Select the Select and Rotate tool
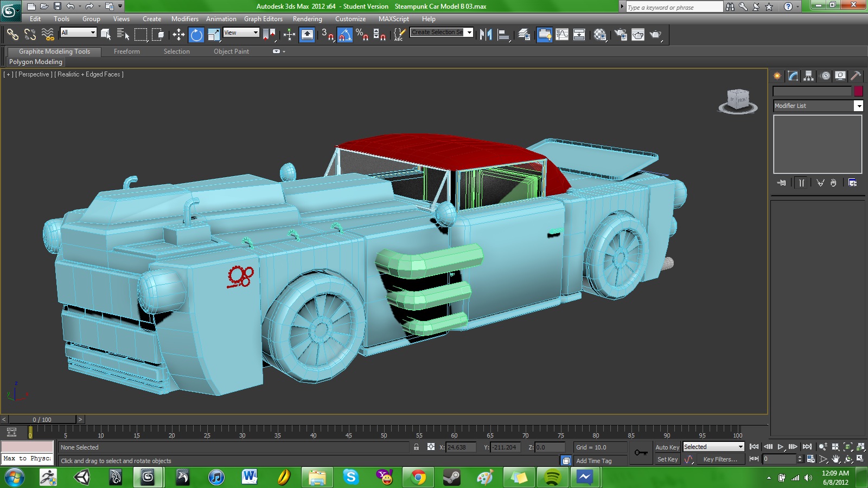Viewport: 868px width, 488px height. click(196, 34)
